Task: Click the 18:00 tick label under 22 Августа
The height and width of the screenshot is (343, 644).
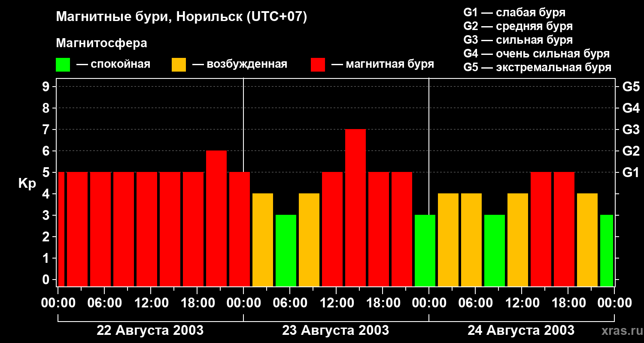Action: click(197, 303)
